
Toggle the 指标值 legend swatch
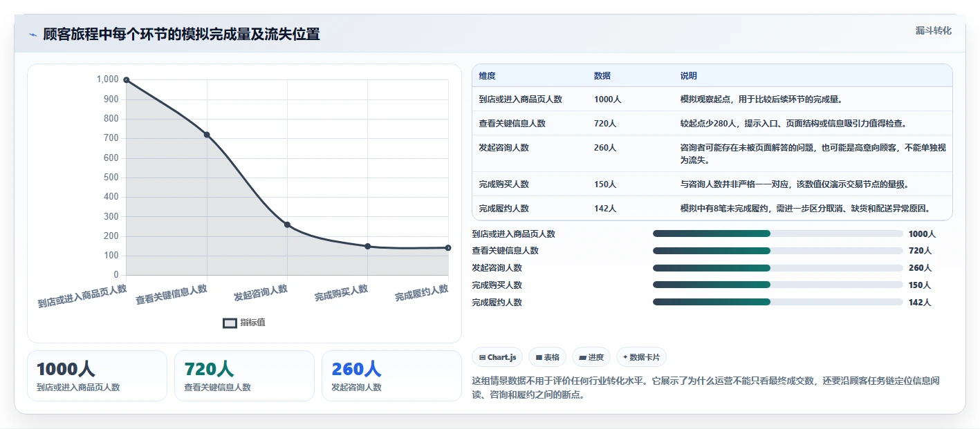[x=230, y=323]
